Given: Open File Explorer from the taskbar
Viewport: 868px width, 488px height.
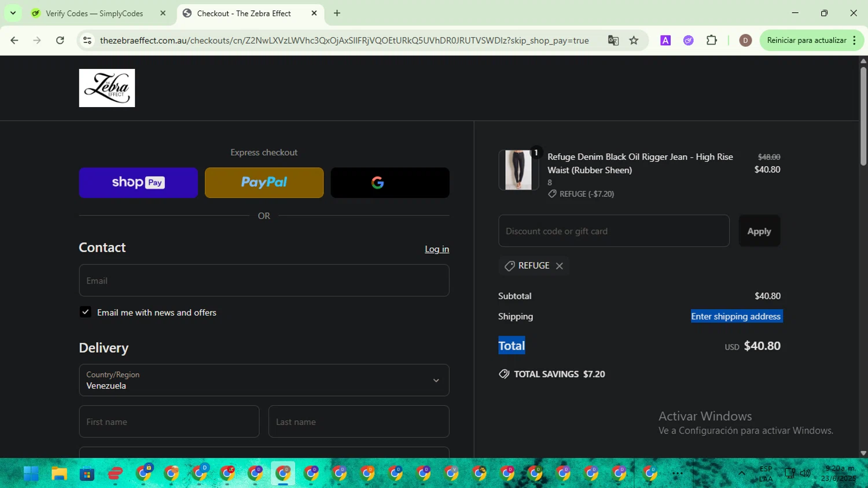Looking at the screenshot, I should point(59,474).
